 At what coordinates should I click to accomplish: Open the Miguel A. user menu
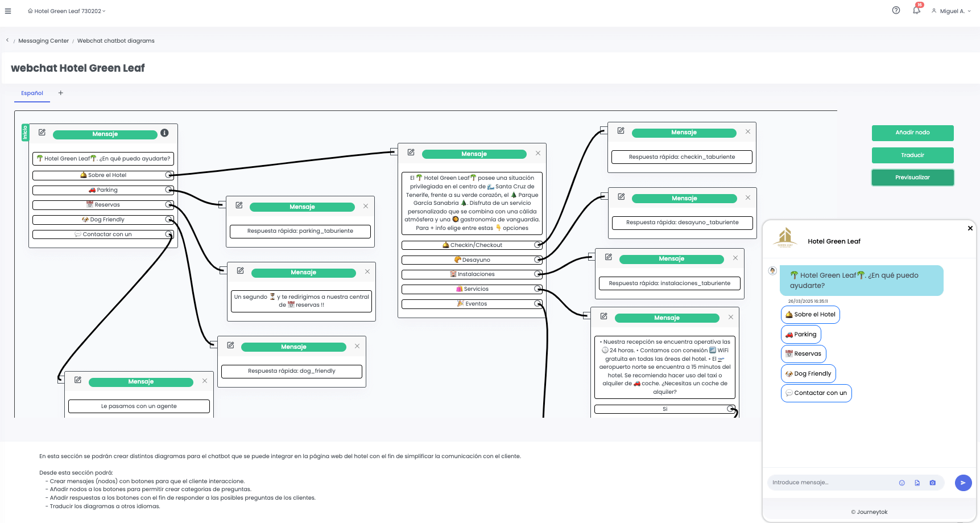pos(951,11)
